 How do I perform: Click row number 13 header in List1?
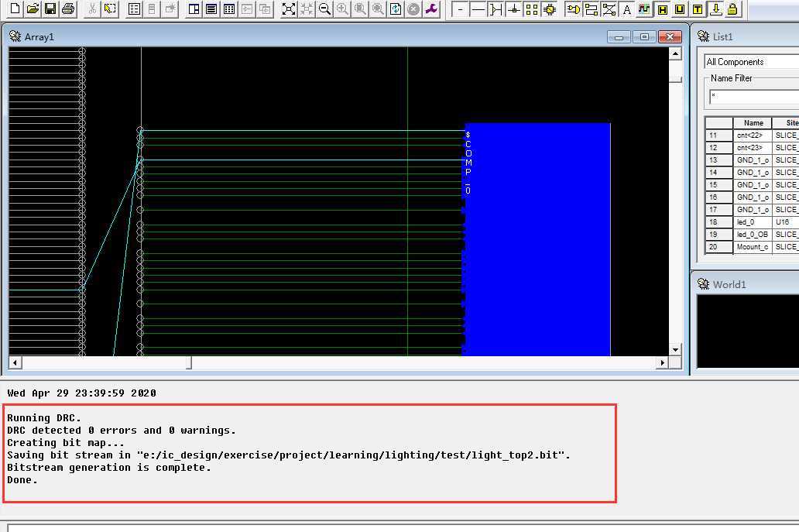coord(719,160)
